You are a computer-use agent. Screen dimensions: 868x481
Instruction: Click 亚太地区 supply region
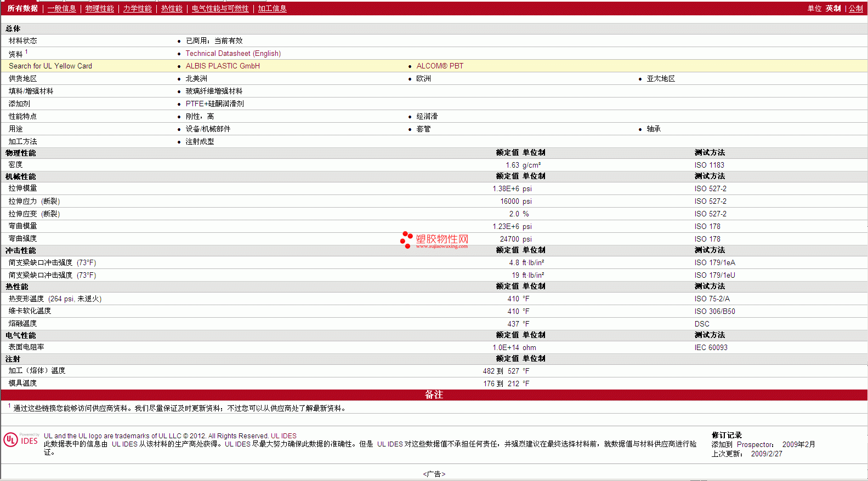click(661, 79)
